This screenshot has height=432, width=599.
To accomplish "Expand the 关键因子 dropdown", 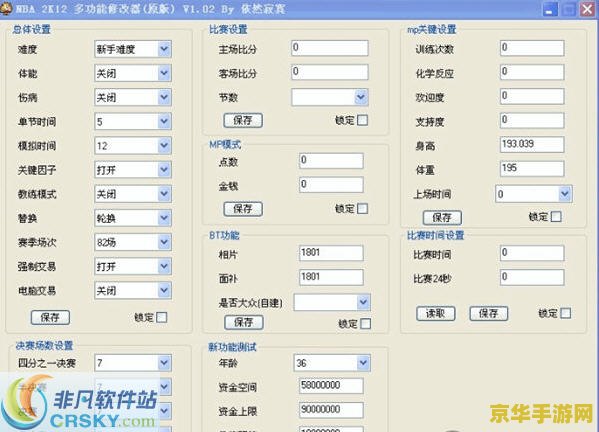I will 164,170.
